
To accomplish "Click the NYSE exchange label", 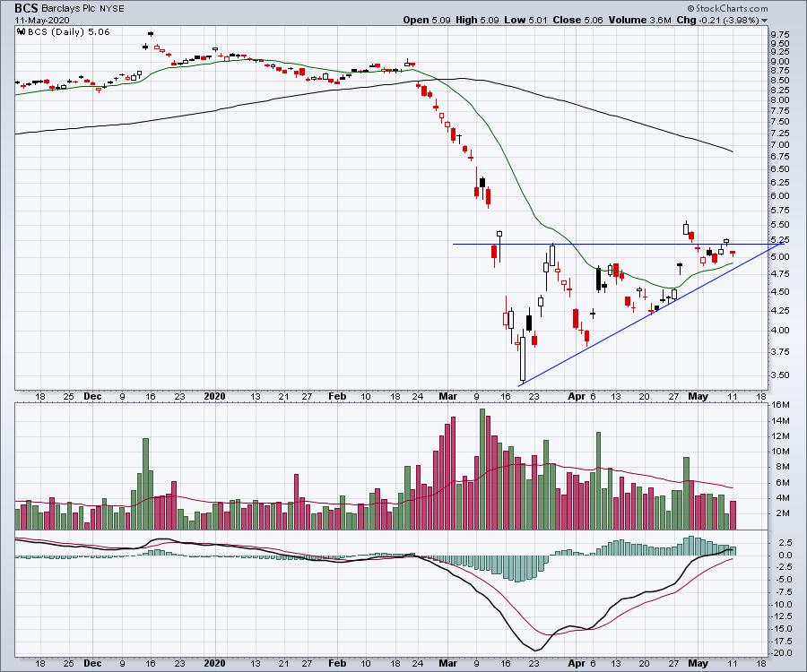I will (112, 9).
